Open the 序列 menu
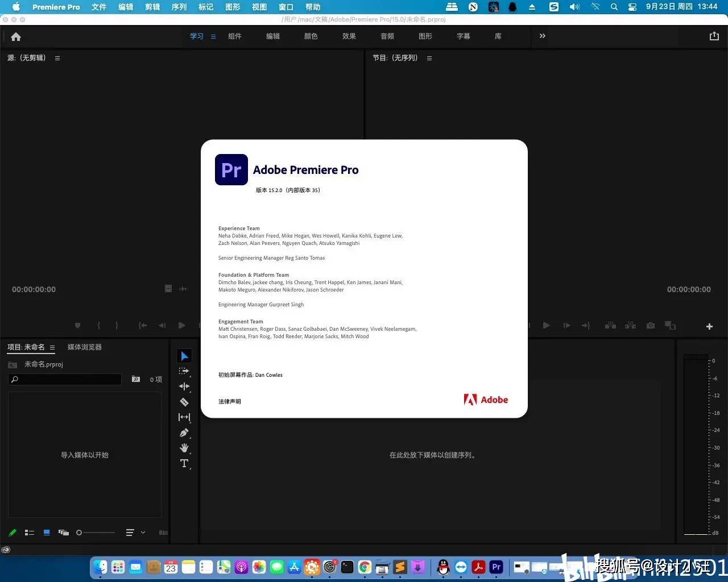The image size is (728, 582). point(179,7)
